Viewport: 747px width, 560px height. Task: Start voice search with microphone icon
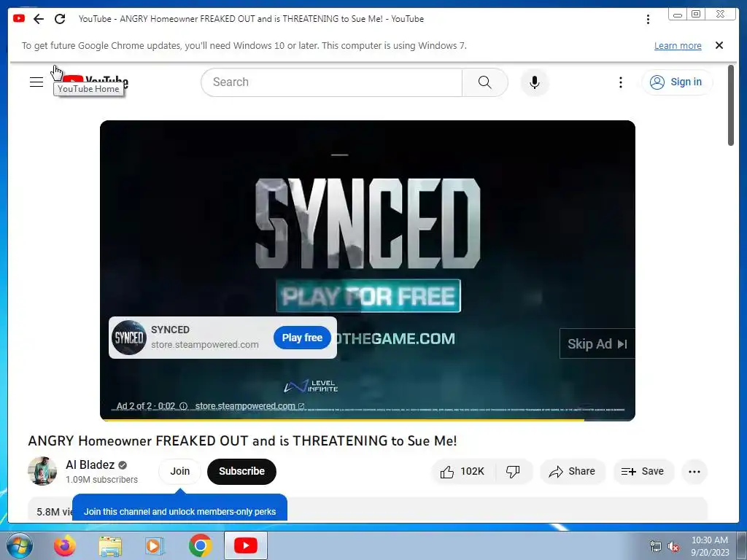535,82
